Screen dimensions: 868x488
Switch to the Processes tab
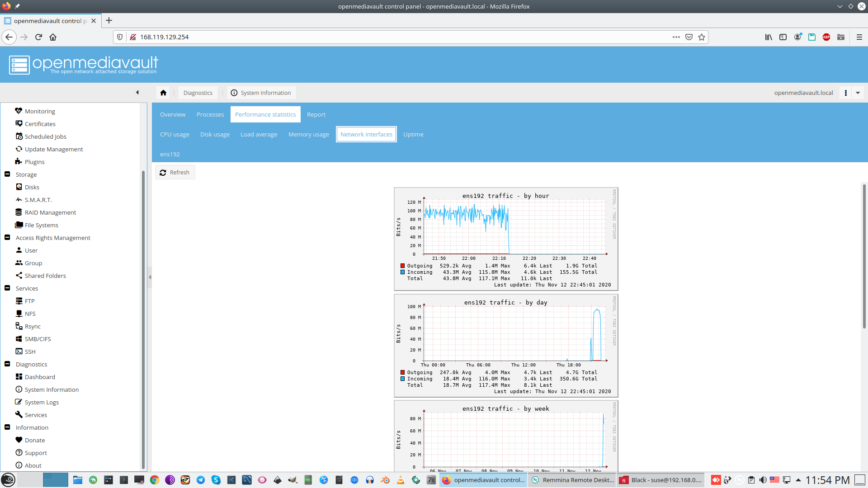click(x=210, y=114)
